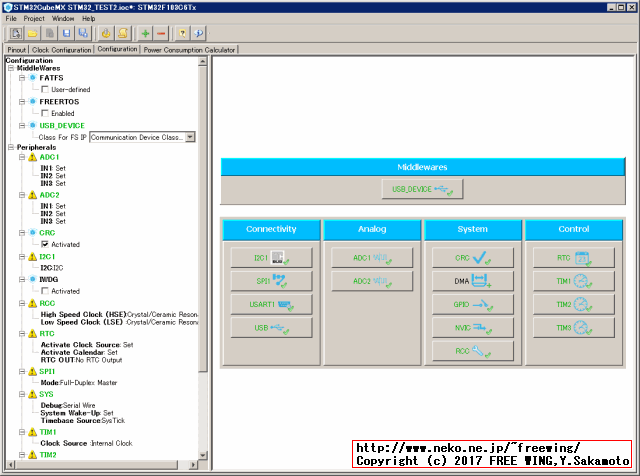Collapse the Peripherals tree node
Image resolution: width=640 pixels, height=476 pixels.
11,147
